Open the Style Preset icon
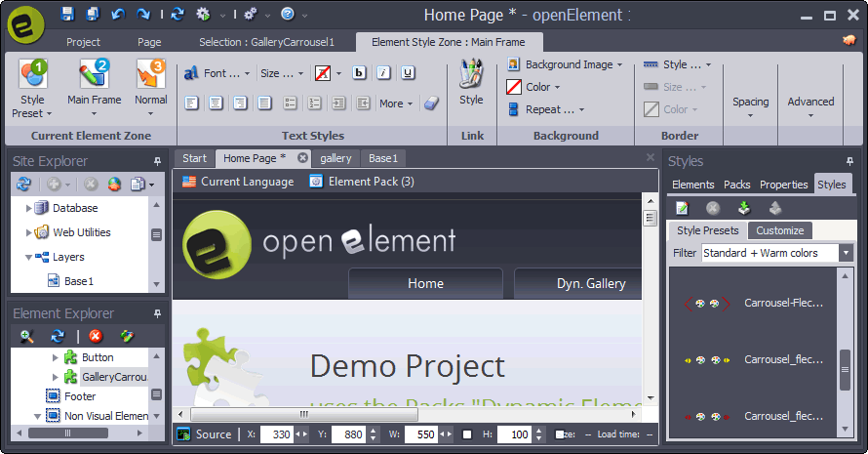This screenshot has width=868, height=454. point(32,74)
